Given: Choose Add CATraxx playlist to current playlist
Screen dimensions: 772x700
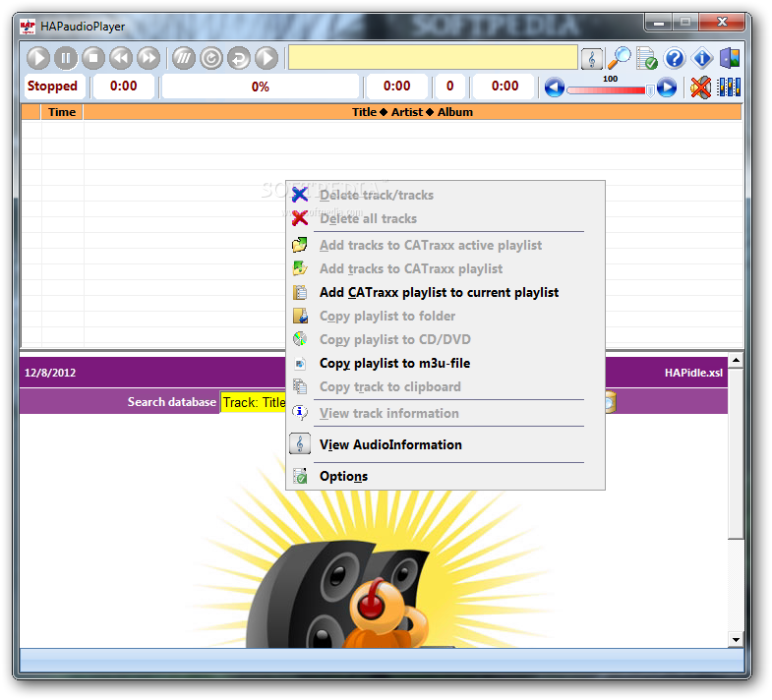Looking at the screenshot, I should click(x=445, y=292).
